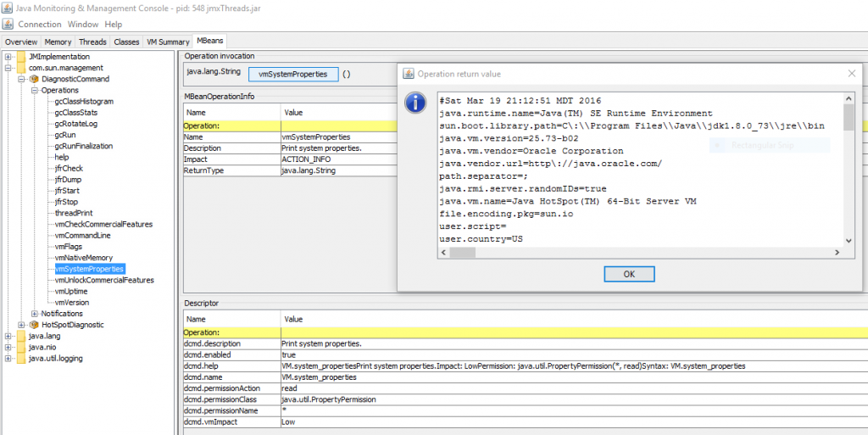Click the blue info icon in dialog
Screen dimensions: 868x435
(415, 103)
